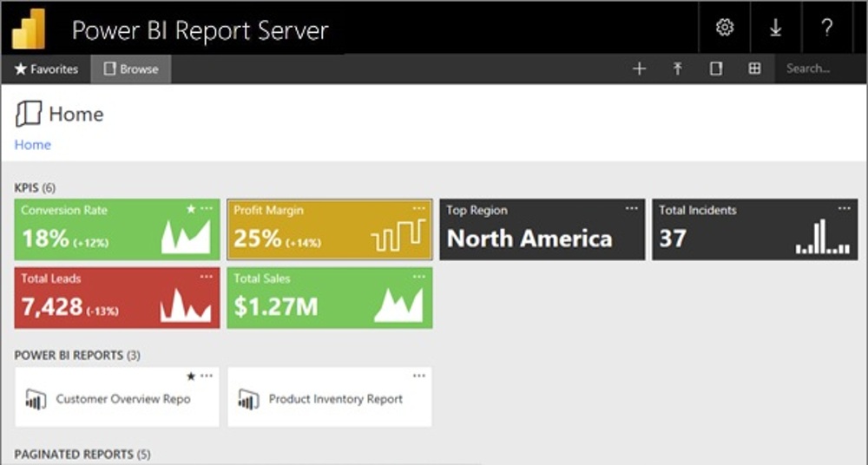
Task: Open the help question mark icon
Action: pos(827,28)
